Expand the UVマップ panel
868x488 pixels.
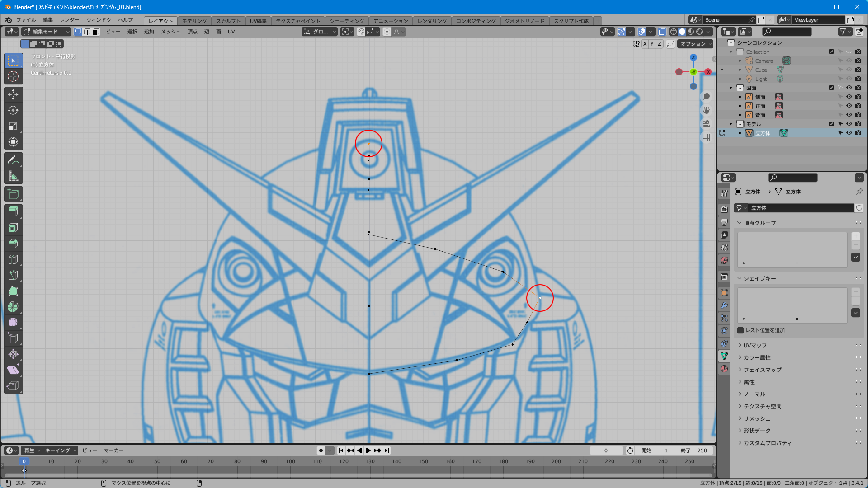click(x=755, y=345)
